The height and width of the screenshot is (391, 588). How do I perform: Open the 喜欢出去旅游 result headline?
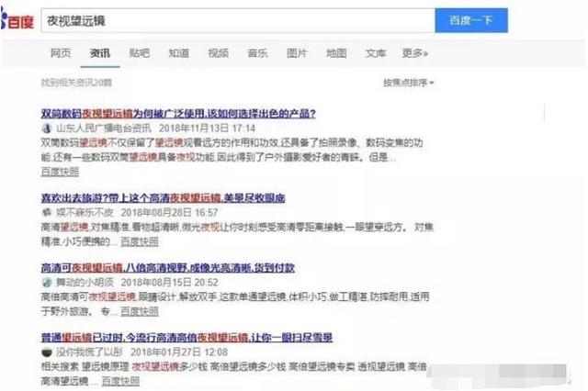(x=164, y=197)
